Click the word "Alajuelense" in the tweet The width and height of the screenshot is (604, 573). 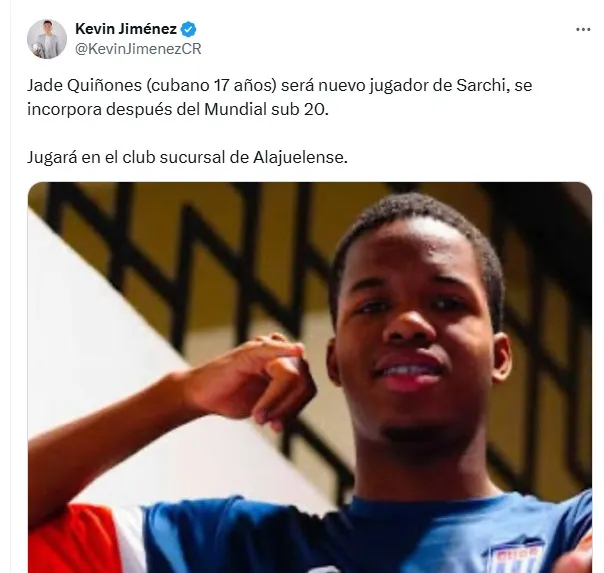[x=298, y=157]
